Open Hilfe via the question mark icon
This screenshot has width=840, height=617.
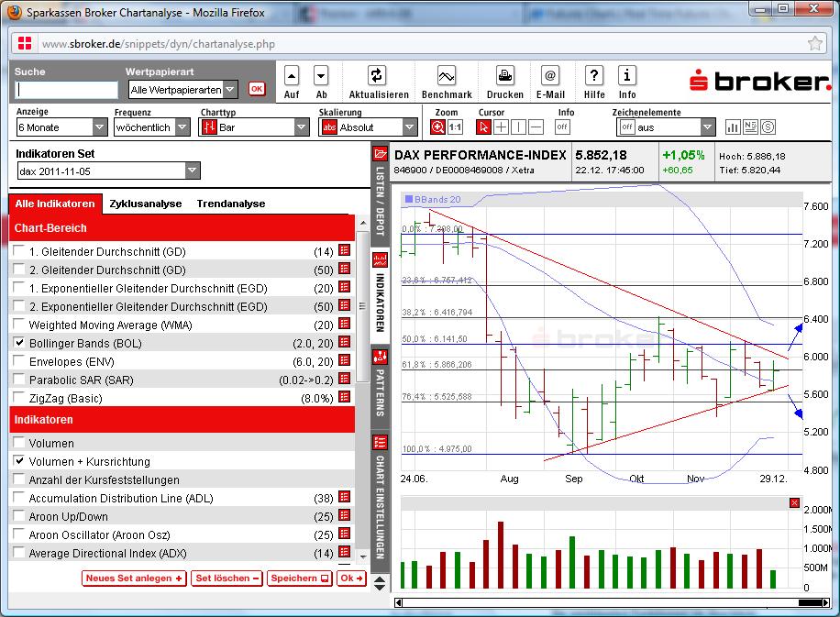pyautogui.click(x=593, y=76)
